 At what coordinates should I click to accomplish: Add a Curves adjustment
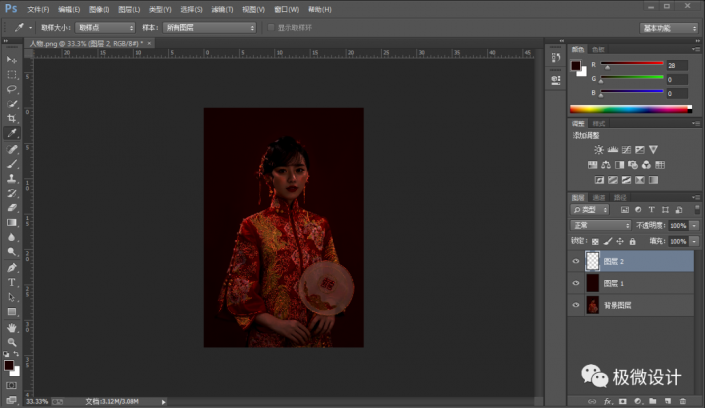(626, 150)
